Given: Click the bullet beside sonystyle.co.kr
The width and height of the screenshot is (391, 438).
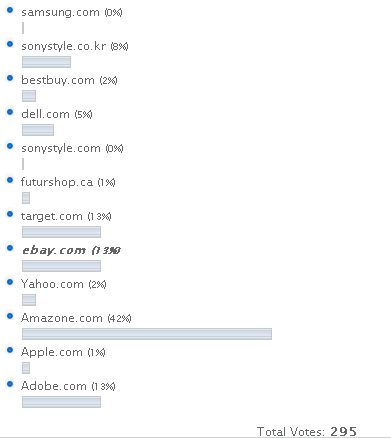Looking at the screenshot, I should (x=10, y=44).
